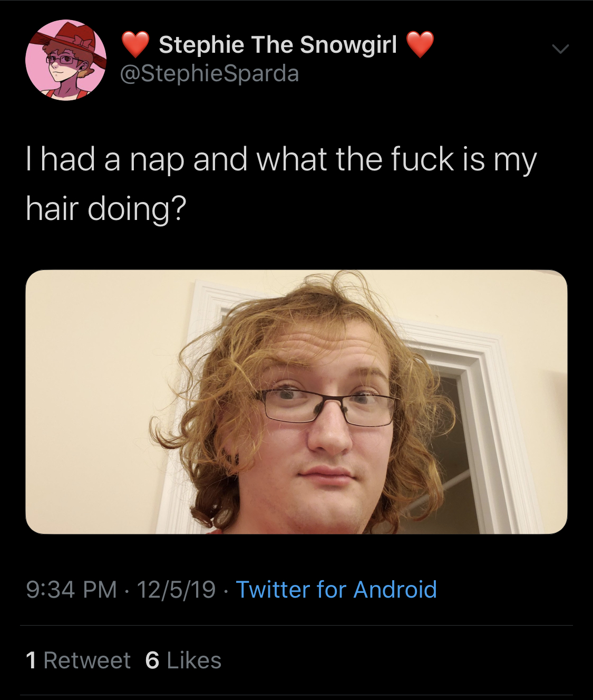This screenshot has width=593, height=700.
Task: Click the 'hair doing?' line of the tweet
Action: pos(105,209)
